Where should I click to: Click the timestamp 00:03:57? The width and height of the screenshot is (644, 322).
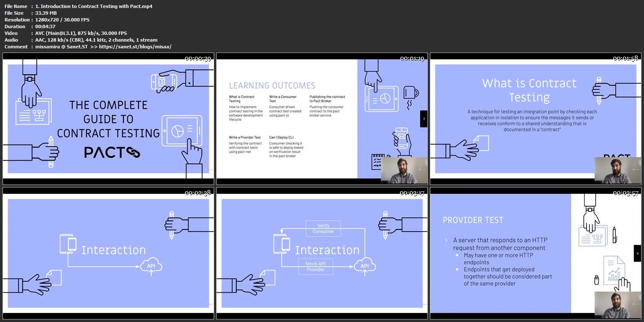point(626,193)
